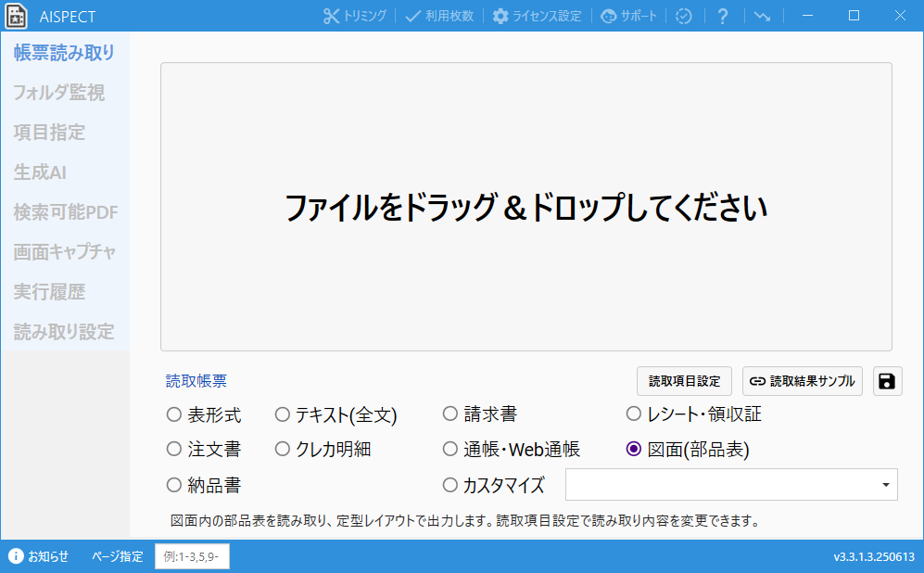Screen dimensions: 924x573
Task: Click the 読取項目設定 button
Action: tap(684, 381)
